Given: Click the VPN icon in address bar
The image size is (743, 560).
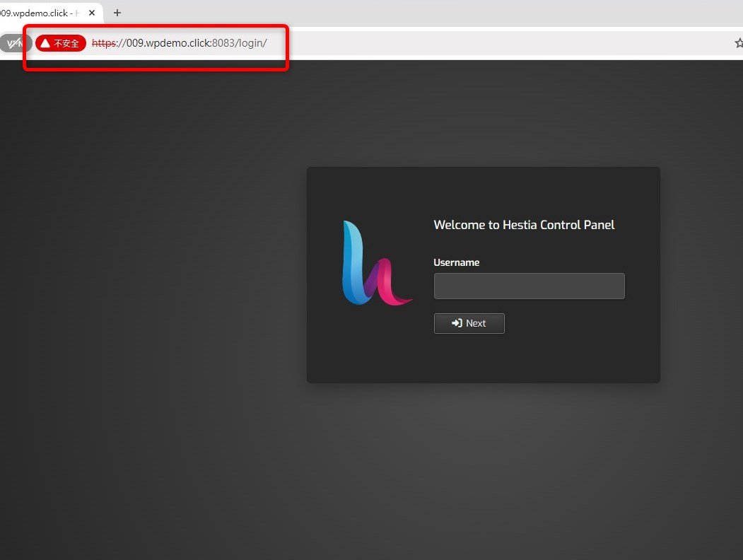Looking at the screenshot, I should [x=16, y=43].
